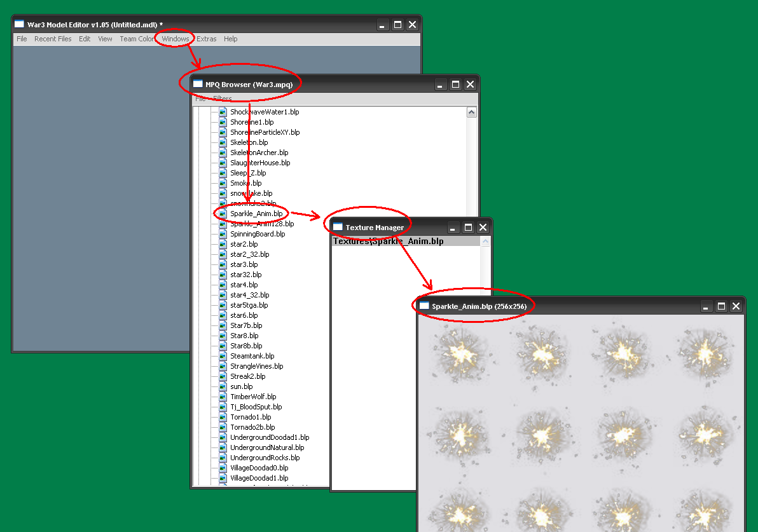Click the ShorelineParticleXY.blp file icon
This screenshot has width=758, height=532.
tap(223, 132)
